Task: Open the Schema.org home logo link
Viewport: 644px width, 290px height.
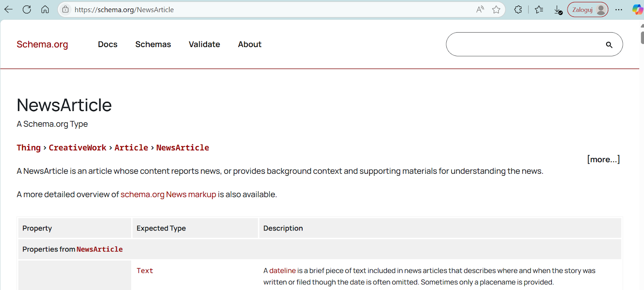Action: pos(42,44)
